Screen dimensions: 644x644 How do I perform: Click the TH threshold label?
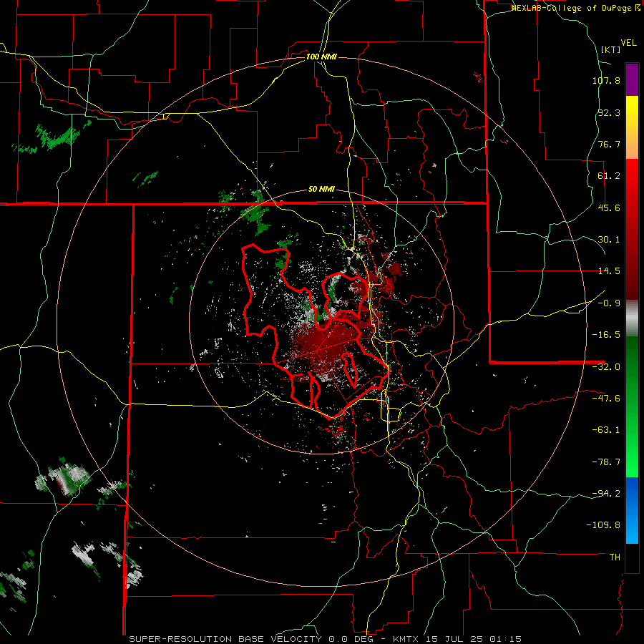click(615, 557)
